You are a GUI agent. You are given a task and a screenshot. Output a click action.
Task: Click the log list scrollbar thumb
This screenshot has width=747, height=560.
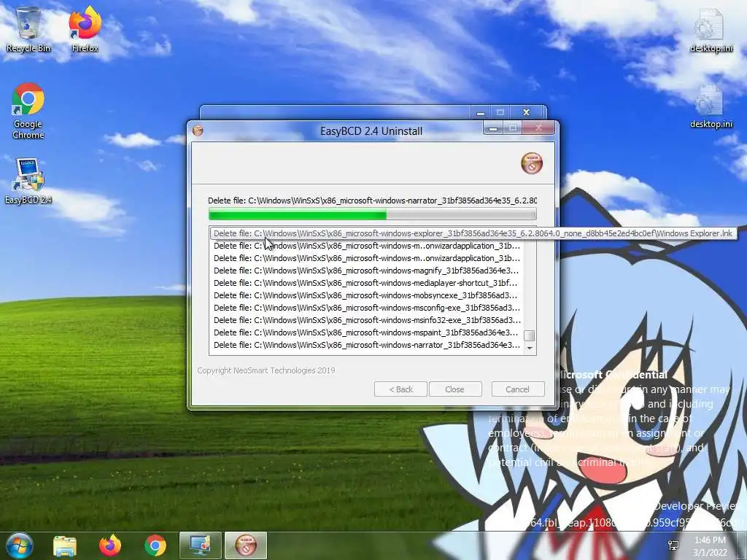530,335
